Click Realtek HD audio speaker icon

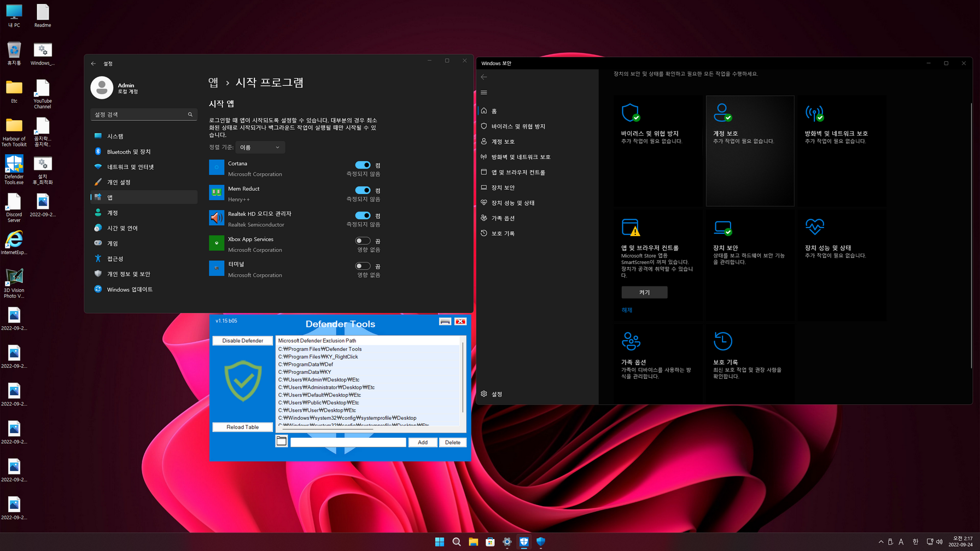tap(217, 218)
